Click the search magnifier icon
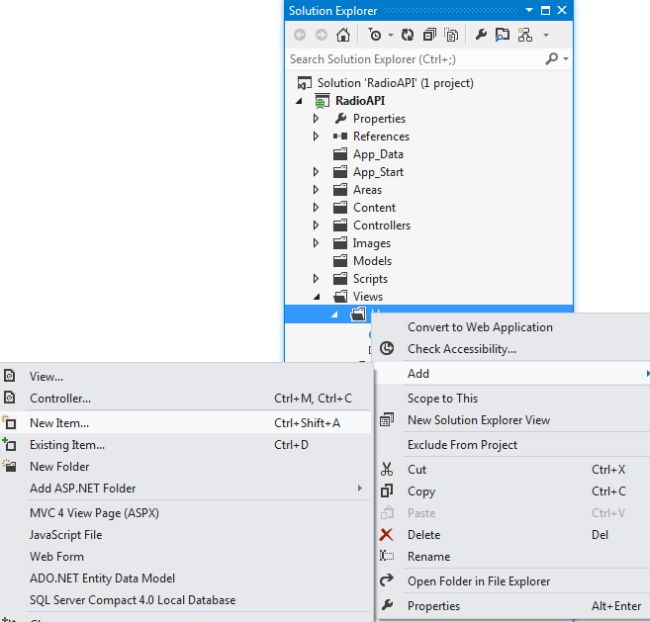650x622 pixels. coord(551,59)
